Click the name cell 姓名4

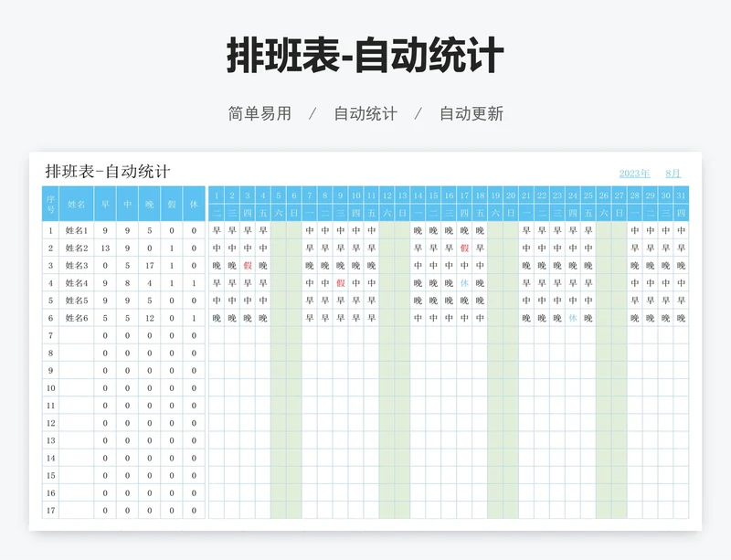tap(77, 283)
